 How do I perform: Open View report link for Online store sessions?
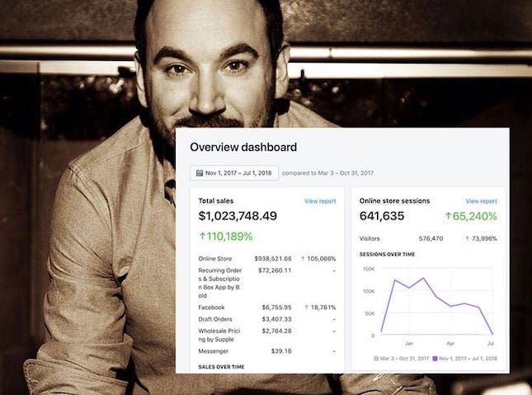481,201
